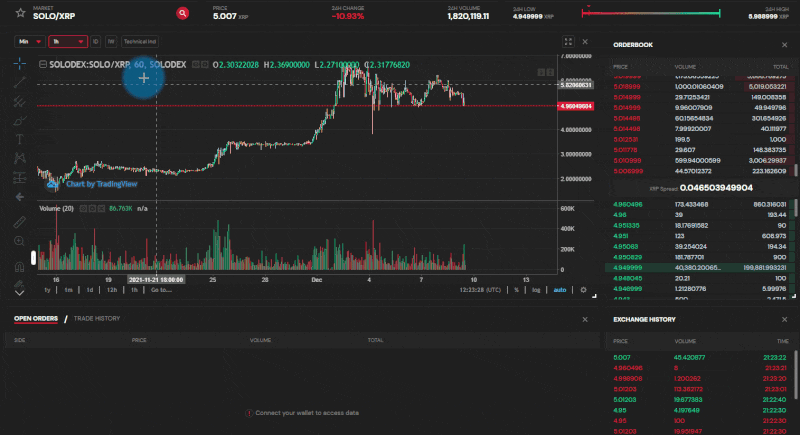
Task: Set chart range to 1d
Action: (90, 290)
